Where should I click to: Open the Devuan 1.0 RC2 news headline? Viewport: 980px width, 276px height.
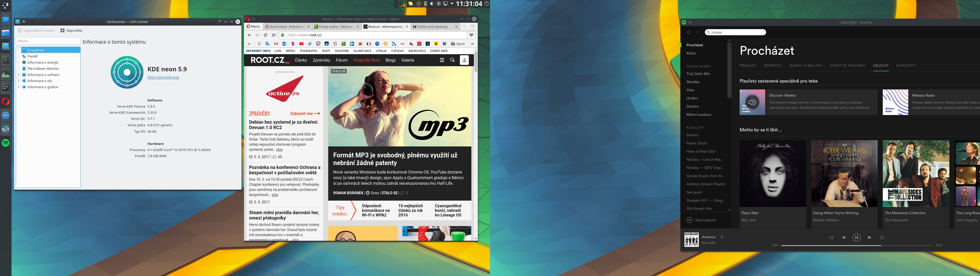click(x=284, y=125)
